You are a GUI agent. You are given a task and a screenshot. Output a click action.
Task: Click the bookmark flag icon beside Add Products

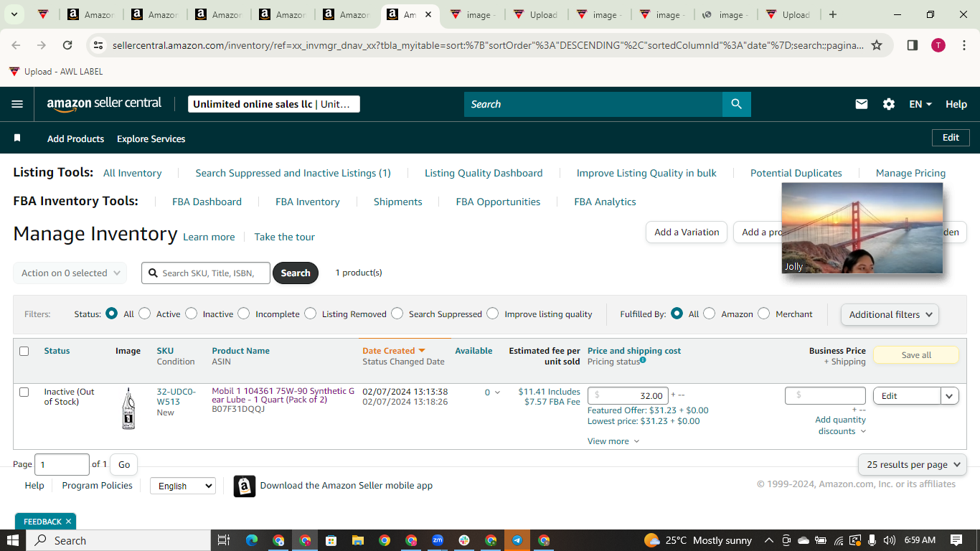[17, 138]
